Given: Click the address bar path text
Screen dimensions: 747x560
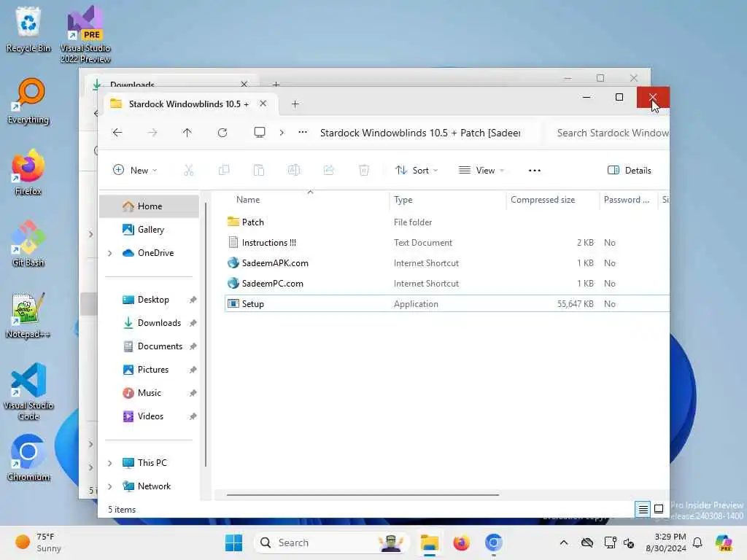Looking at the screenshot, I should (x=420, y=133).
